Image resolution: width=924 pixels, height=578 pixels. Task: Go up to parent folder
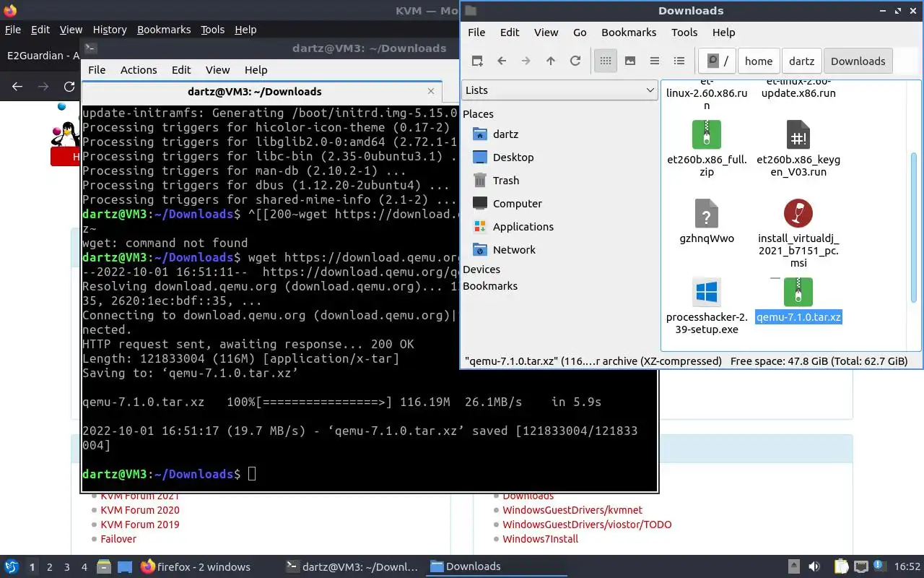click(x=551, y=61)
